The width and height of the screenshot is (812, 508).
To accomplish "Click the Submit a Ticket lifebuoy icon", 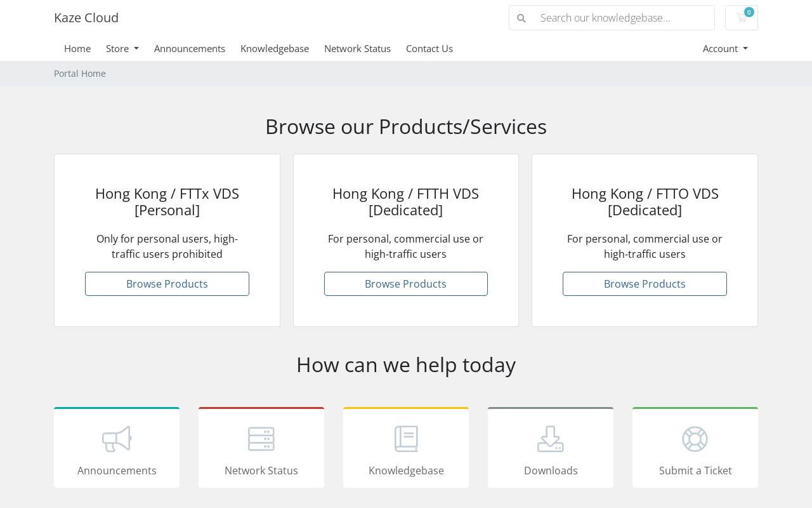I will point(695,439).
